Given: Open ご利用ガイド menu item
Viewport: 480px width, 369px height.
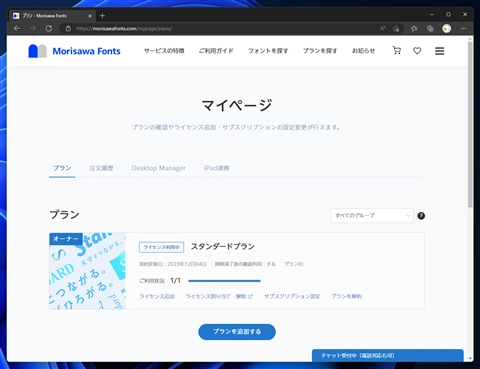Looking at the screenshot, I should (216, 51).
